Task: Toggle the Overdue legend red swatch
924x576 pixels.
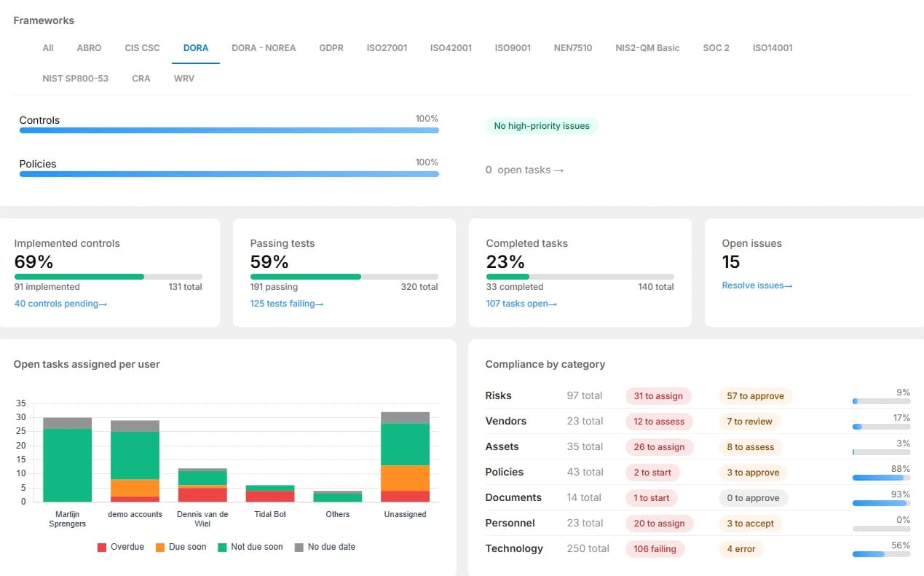Action: (x=102, y=547)
